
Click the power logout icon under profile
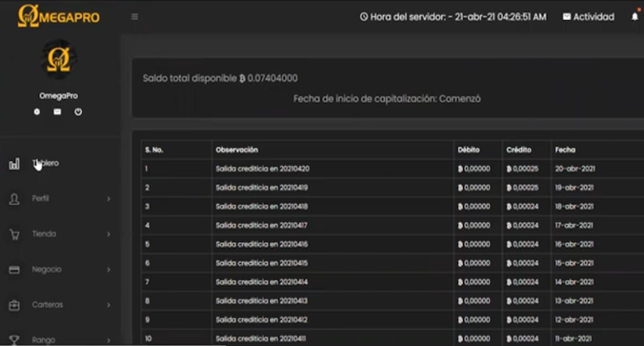[x=78, y=111]
